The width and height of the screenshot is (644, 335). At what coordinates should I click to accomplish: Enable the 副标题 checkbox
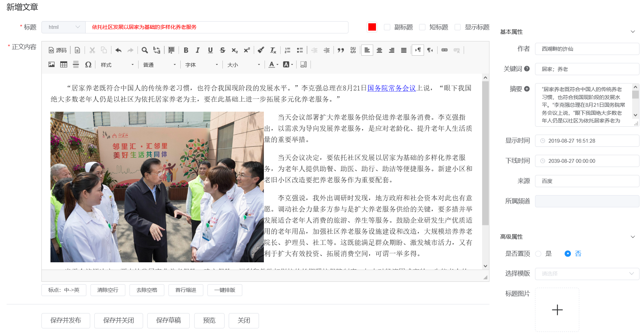click(387, 27)
